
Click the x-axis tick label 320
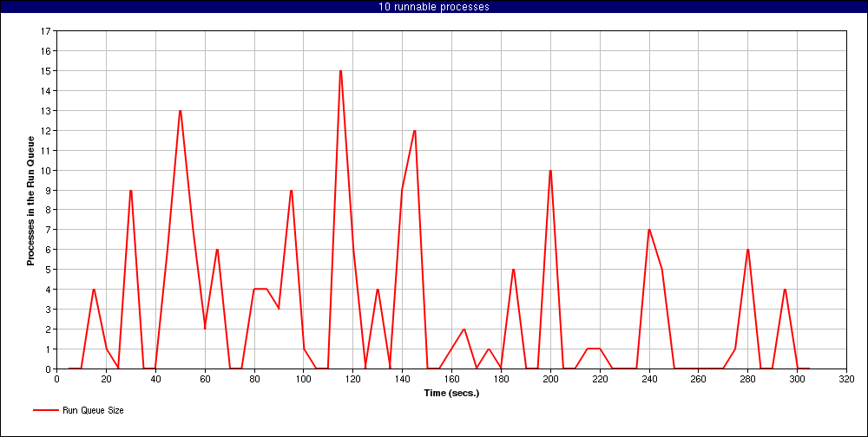846,380
